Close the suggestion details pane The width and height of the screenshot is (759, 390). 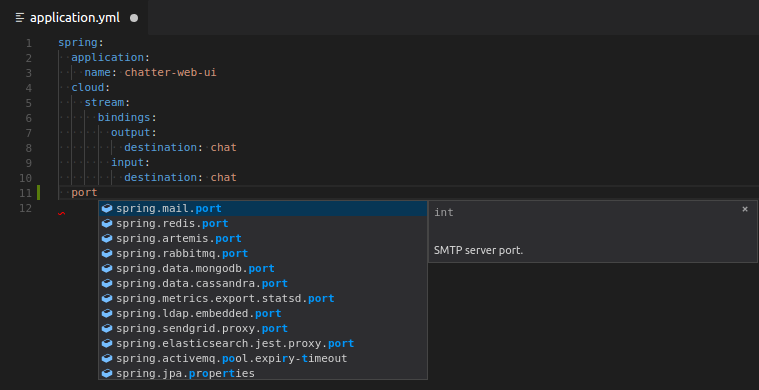tap(745, 209)
